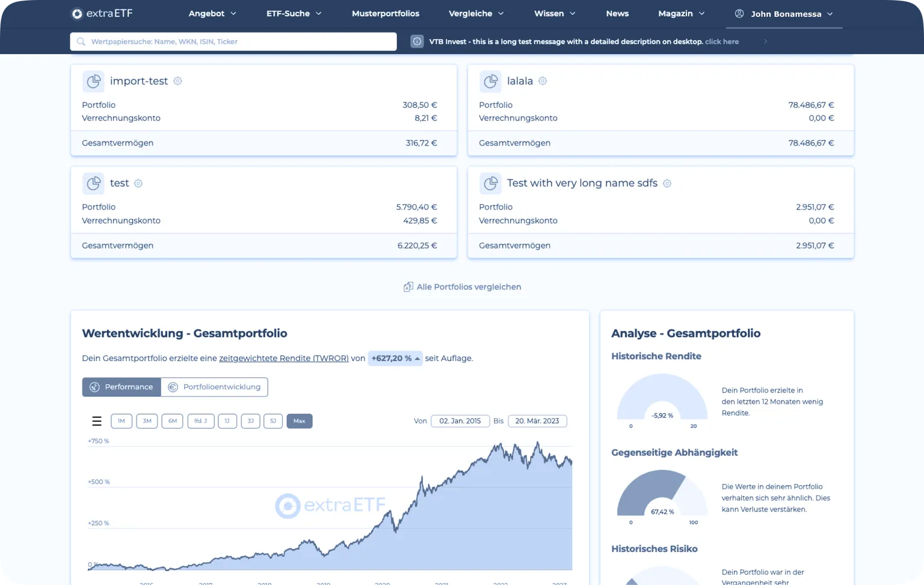
Task: Switch to Portfolioentwicklung chart view
Action: coord(215,387)
